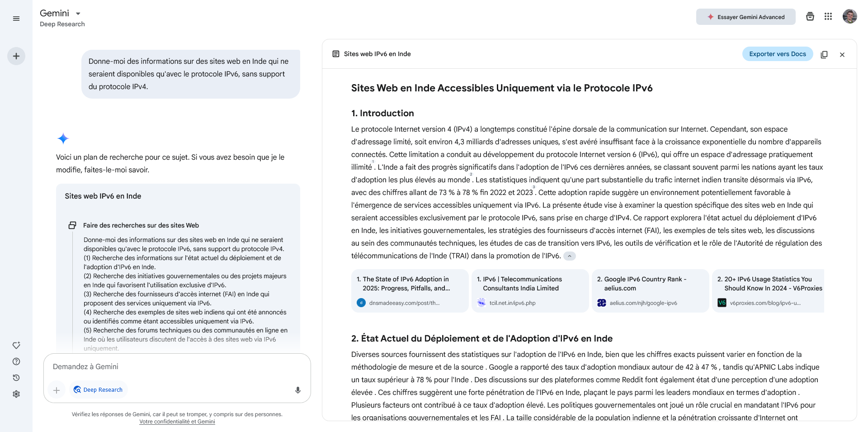Viewport: 868px width, 432px height.
Task: Open the Google apps grid
Action: [828, 17]
